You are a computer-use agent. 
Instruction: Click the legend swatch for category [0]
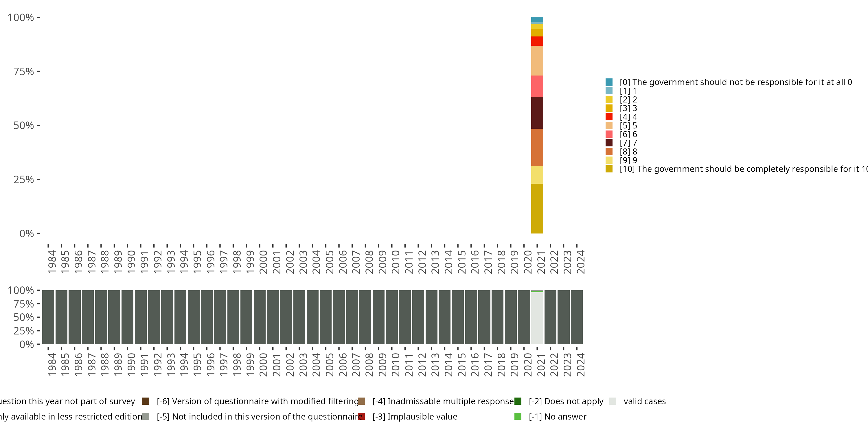(x=609, y=82)
